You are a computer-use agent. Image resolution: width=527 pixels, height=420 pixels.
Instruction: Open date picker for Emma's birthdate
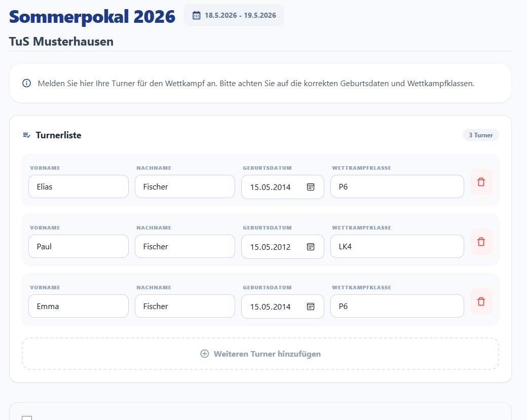click(x=311, y=307)
